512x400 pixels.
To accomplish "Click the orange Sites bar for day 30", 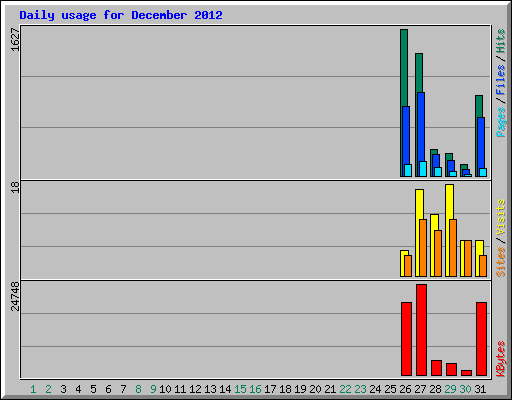I will tap(468, 258).
